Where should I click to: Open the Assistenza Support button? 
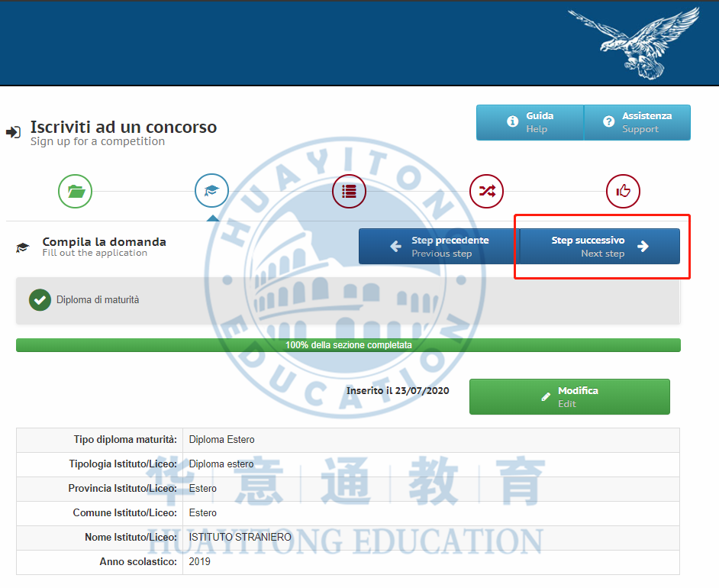click(x=637, y=122)
